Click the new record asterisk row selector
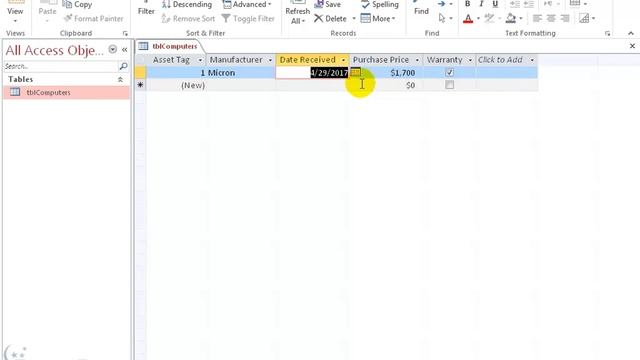Image resolution: width=640 pixels, height=360 pixels. click(140, 85)
